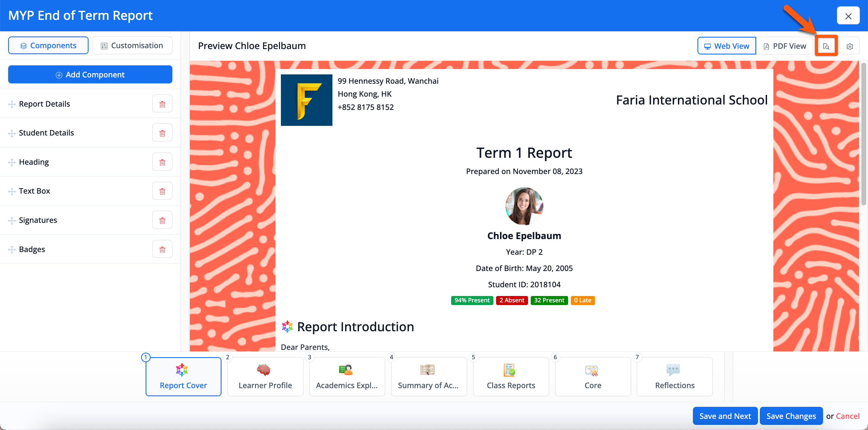Click Save Changes button
Image resolution: width=868 pixels, height=430 pixels.
point(791,416)
